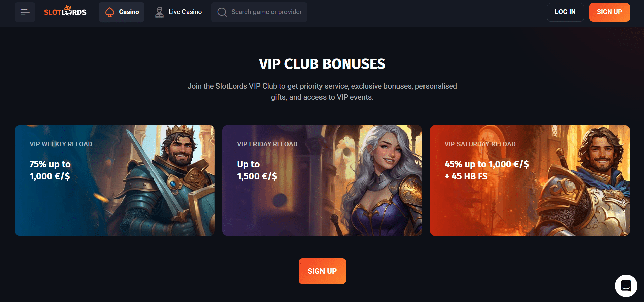Click the dealer Live Casino icon
644x302 pixels.
159,12
